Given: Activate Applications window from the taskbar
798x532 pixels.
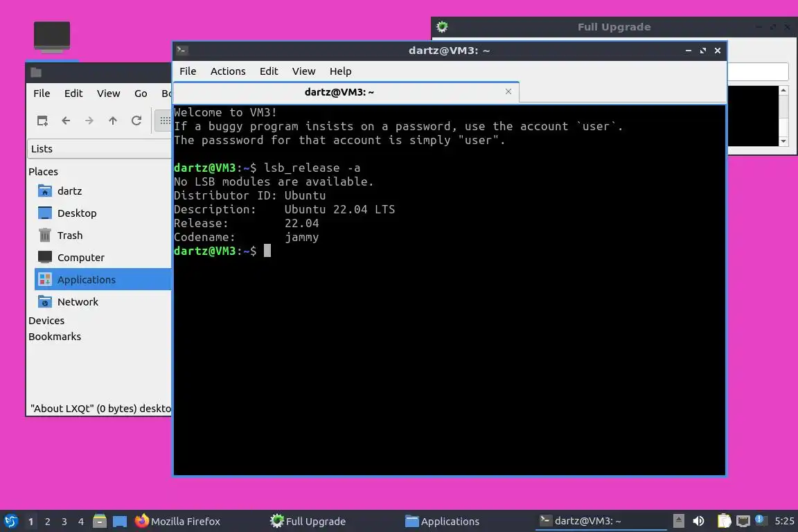Looking at the screenshot, I should pyautogui.click(x=442, y=522).
